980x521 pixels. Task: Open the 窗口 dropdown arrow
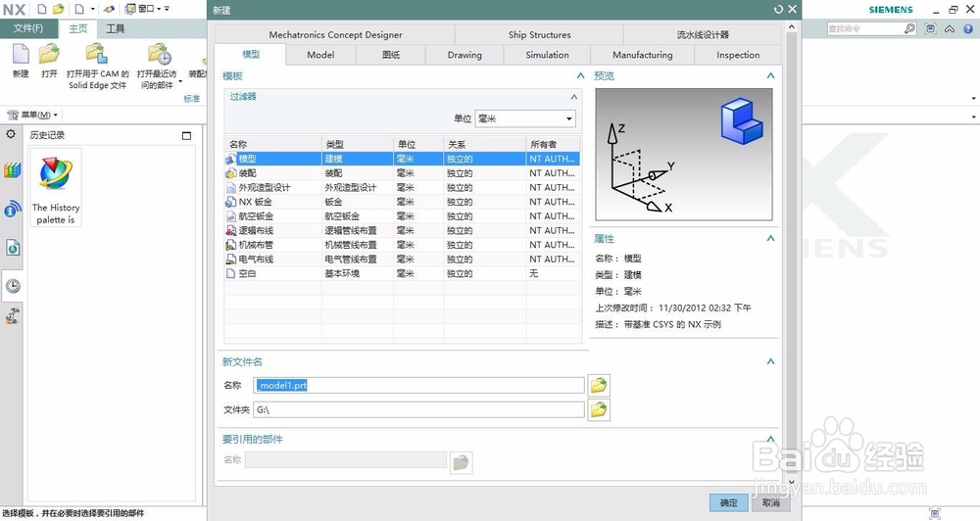159,9
